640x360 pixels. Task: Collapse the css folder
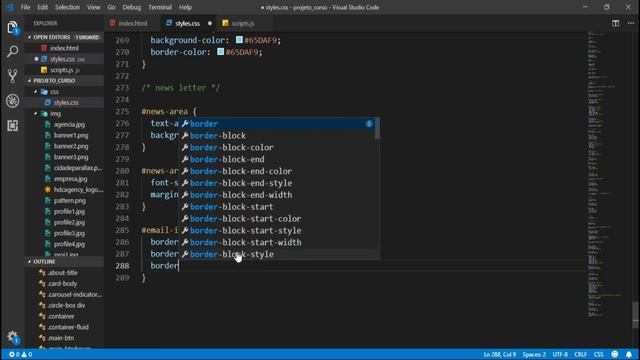(x=64, y=92)
